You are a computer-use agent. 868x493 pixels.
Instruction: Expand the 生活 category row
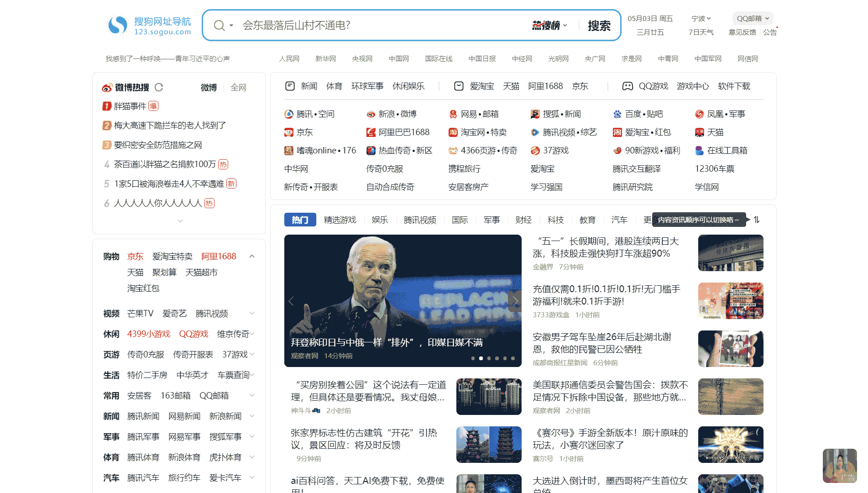coord(251,375)
